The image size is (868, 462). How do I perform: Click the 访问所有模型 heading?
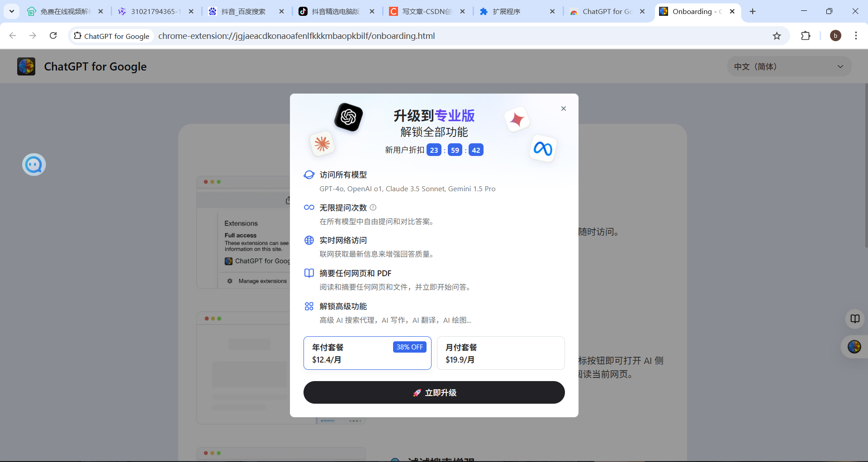pos(343,175)
